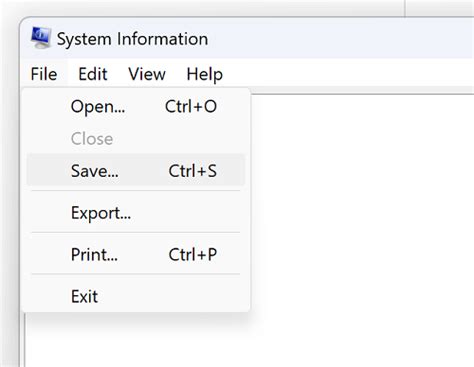Choose Open... from the File menu
This screenshot has width=474, height=367.
(136, 107)
